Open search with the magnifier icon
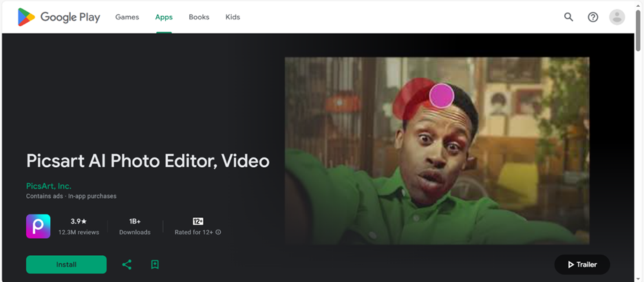The width and height of the screenshot is (644, 282). pos(568,17)
